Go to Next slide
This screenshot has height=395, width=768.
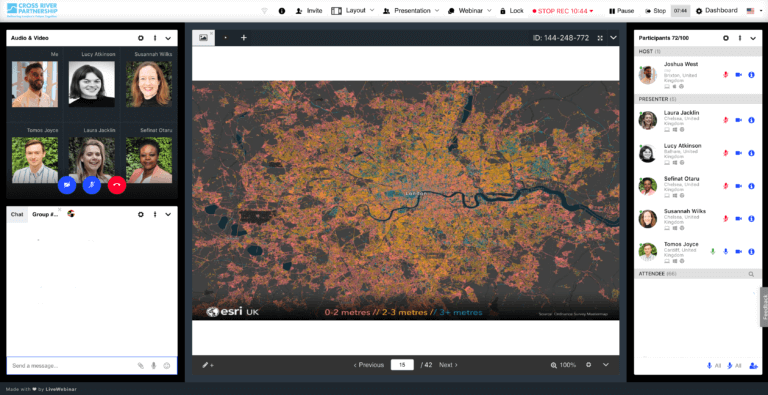448,365
